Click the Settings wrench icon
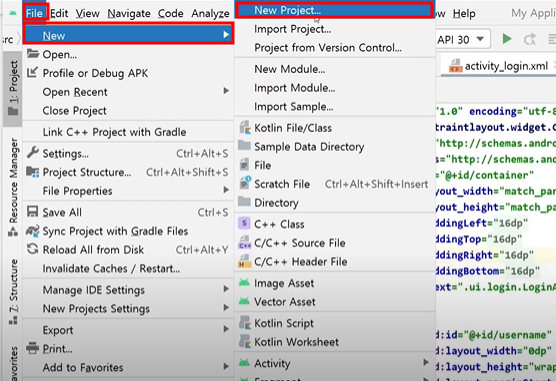 33,153
